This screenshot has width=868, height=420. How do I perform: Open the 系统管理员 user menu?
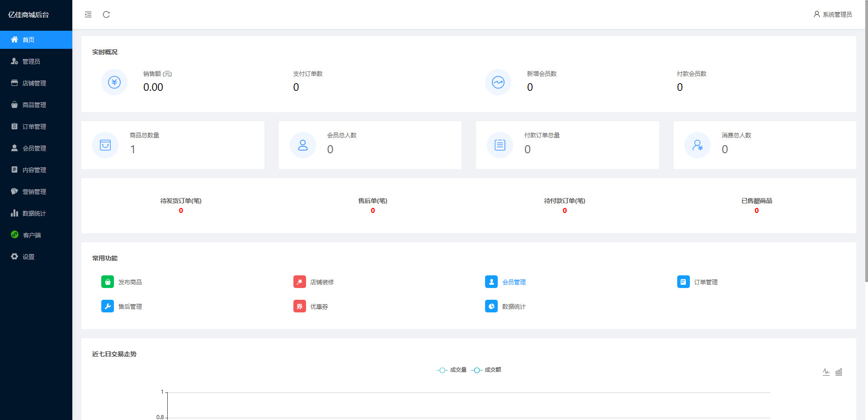click(833, 14)
